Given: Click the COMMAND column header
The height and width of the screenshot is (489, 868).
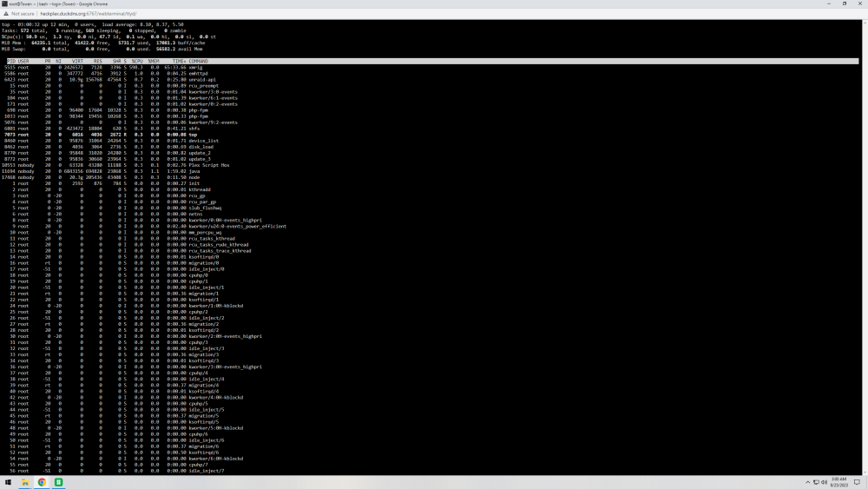Looking at the screenshot, I should pos(198,62).
